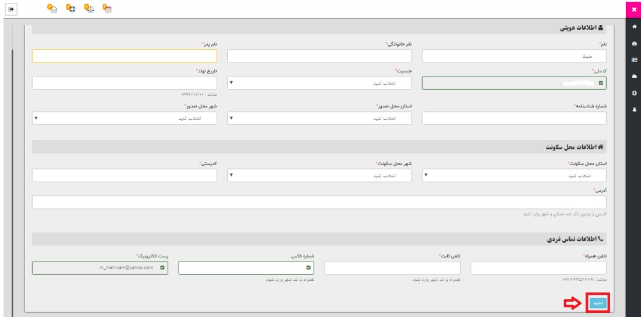Viewport: 644px width, 321px height.
Task: Click the ID card sidebar icon
Action: point(634,60)
